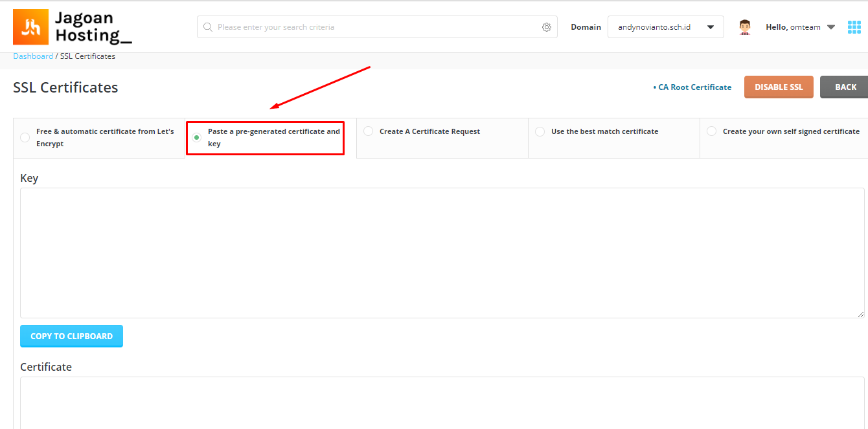
Task: Click inside the Certificate text area
Action: click(x=434, y=404)
